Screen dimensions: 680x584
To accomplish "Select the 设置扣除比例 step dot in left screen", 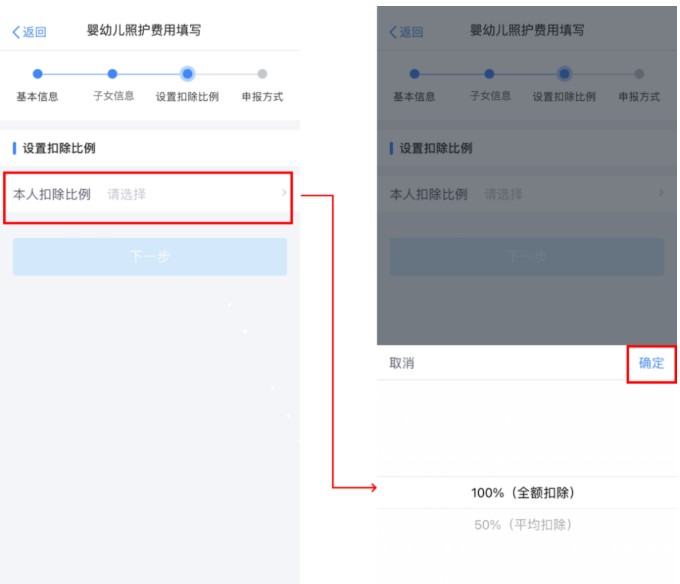I will (x=187, y=74).
